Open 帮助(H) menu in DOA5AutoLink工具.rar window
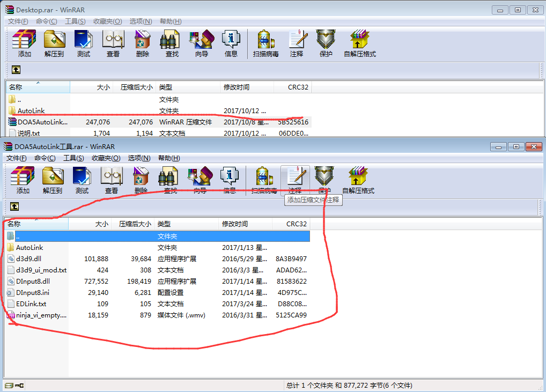Image resolution: width=546 pixels, height=392 pixels. (169, 158)
